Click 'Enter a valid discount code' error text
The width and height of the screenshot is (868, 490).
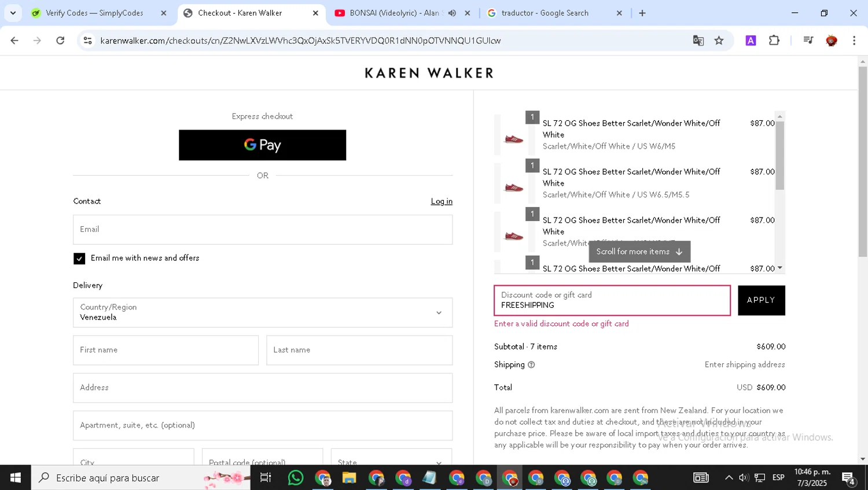[561, 324]
